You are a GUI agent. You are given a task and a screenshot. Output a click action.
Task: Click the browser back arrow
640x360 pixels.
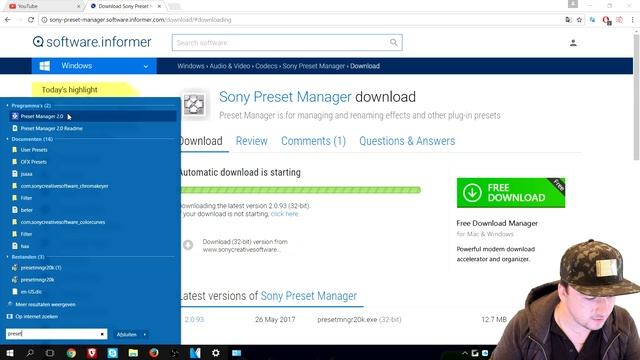click(x=8, y=20)
